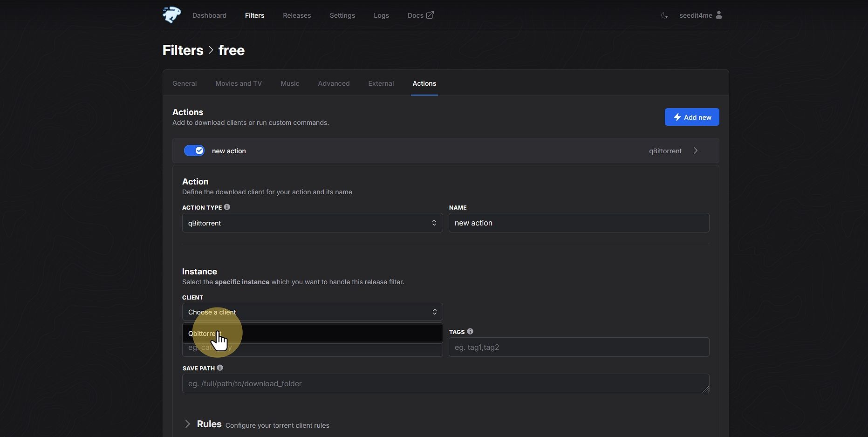Click the user avatar icon
The height and width of the screenshot is (437, 868).
pos(719,15)
